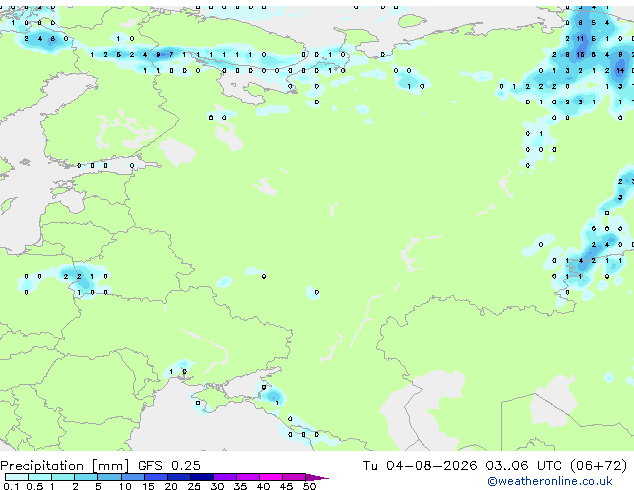
Task: Click the "GFS 0.25" model label
Action: pos(169,465)
